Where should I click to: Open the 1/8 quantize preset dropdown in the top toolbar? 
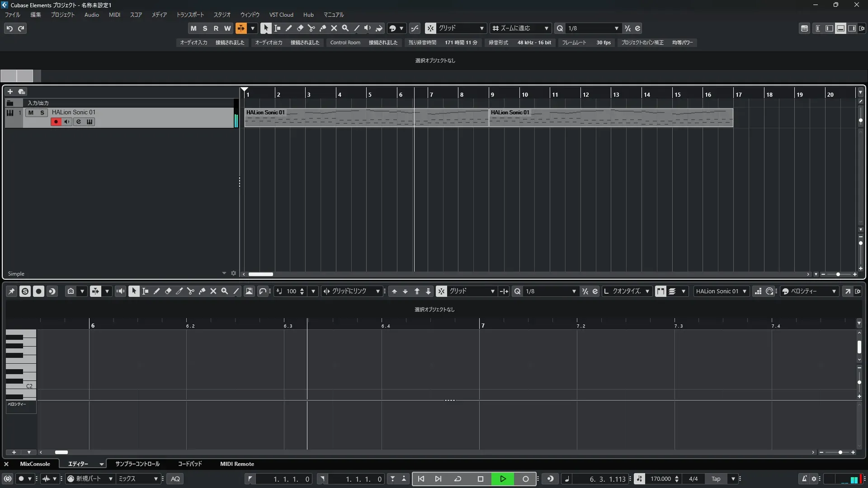coord(592,28)
